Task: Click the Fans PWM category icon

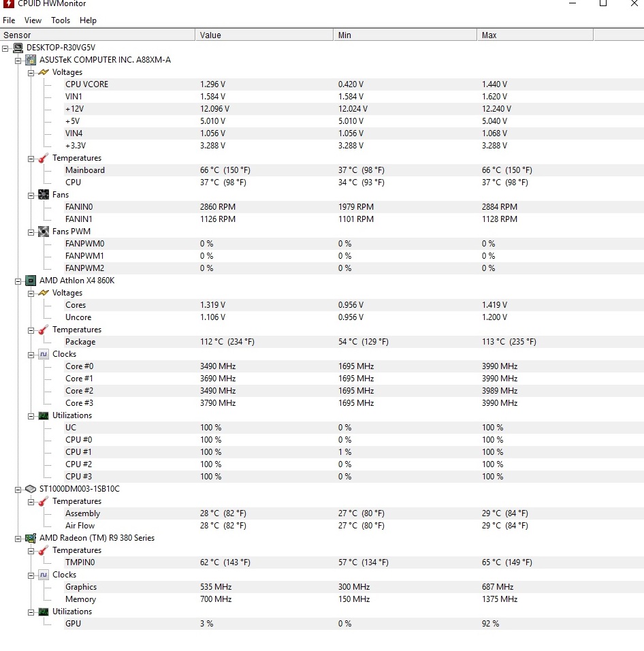Action: point(44,232)
